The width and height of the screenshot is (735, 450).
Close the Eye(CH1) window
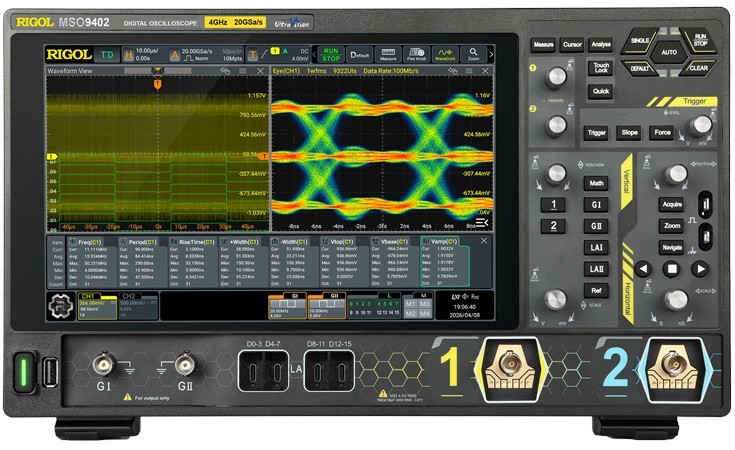pyautogui.click(x=485, y=71)
